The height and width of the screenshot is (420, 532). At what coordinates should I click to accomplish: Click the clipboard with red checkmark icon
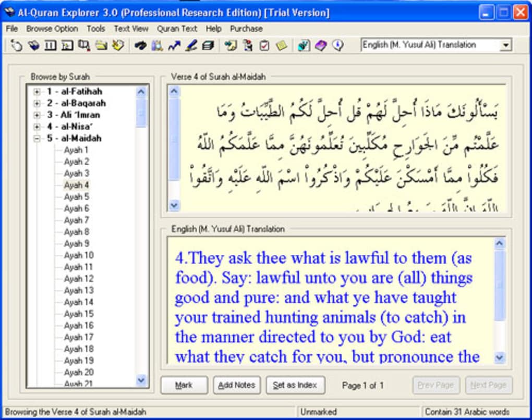264,46
